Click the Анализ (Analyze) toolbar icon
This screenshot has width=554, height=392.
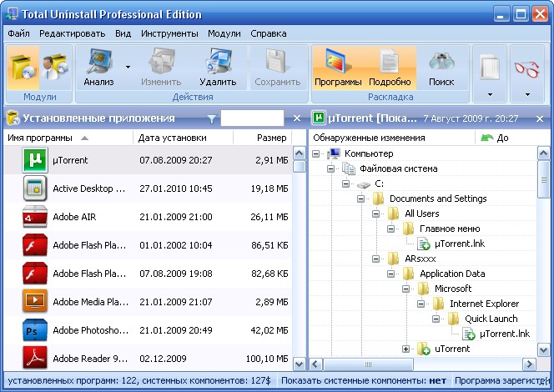[x=98, y=67]
